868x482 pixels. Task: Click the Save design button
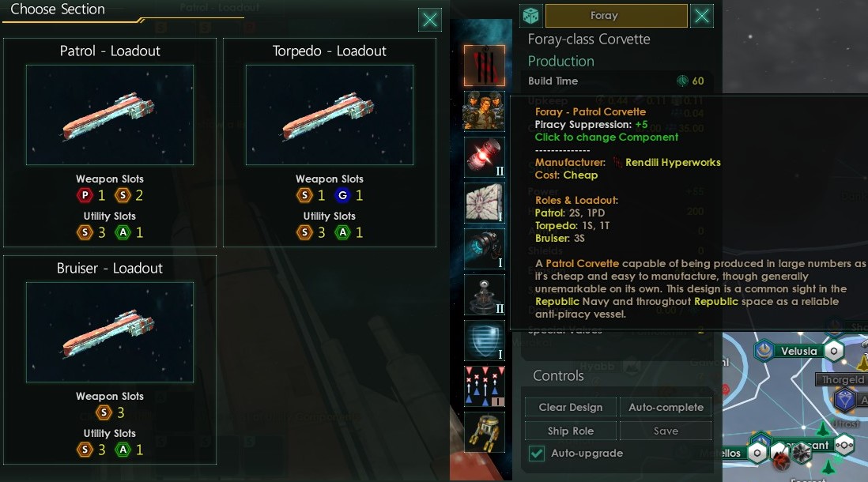click(x=666, y=431)
